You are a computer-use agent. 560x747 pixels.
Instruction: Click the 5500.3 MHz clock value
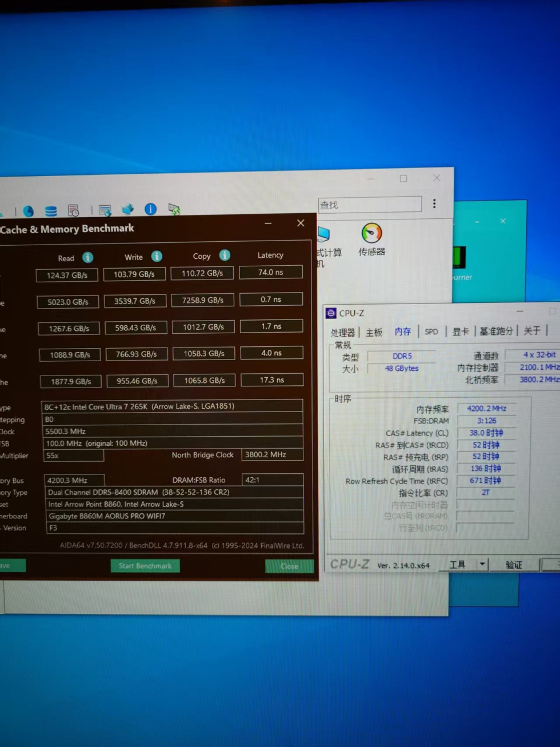pyautogui.click(x=173, y=431)
